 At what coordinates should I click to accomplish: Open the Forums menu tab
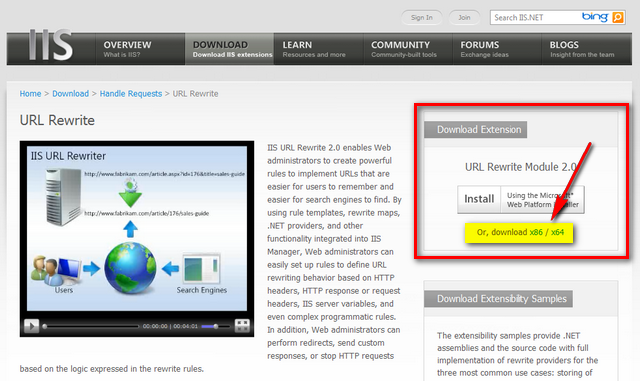point(497,49)
